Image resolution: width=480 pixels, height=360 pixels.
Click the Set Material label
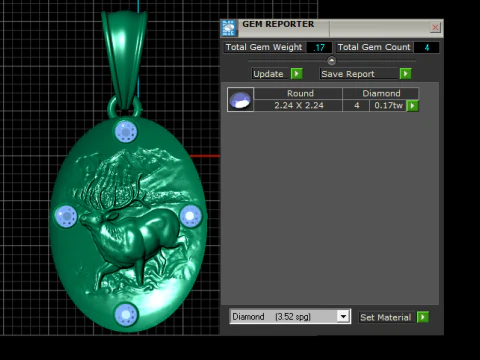[386, 317]
